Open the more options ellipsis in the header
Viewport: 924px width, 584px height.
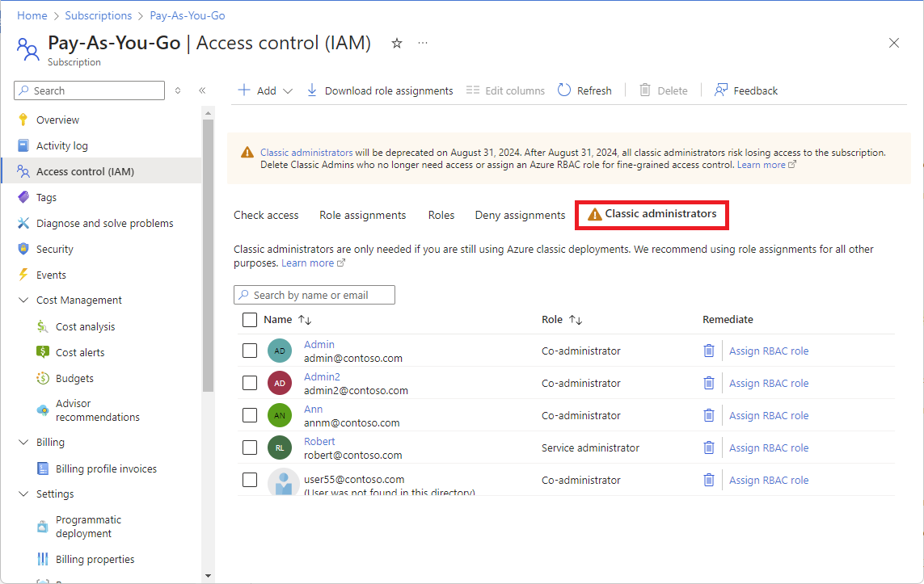click(423, 43)
